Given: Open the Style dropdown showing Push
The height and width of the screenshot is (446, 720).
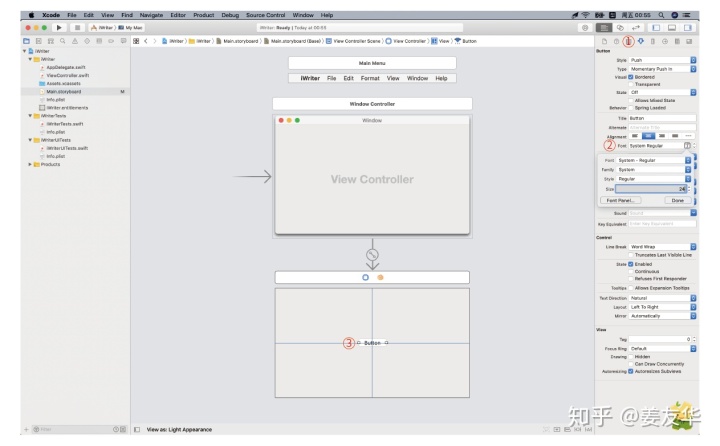Looking at the screenshot, I should click(x=663, y=60).
